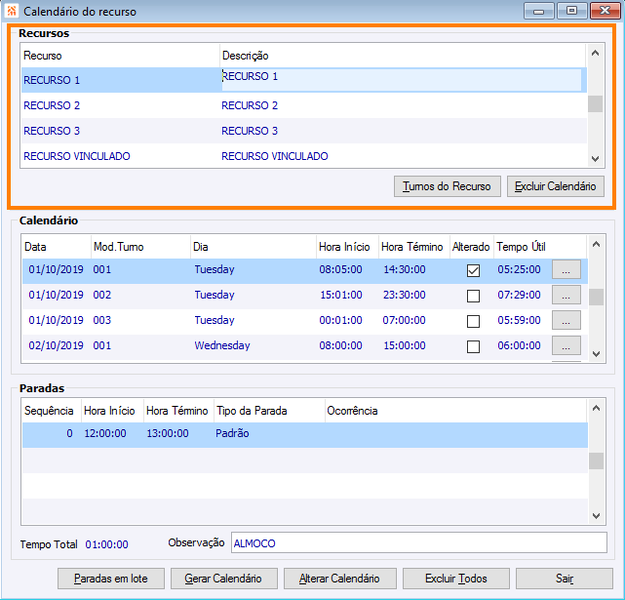Open Turnos do Recurso

click(447, 186)
